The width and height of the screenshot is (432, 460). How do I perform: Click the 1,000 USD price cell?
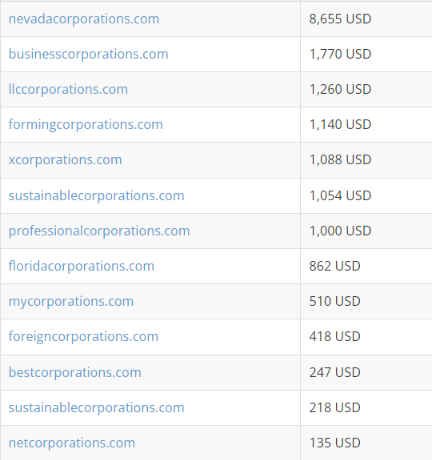(x=366, y=231)
